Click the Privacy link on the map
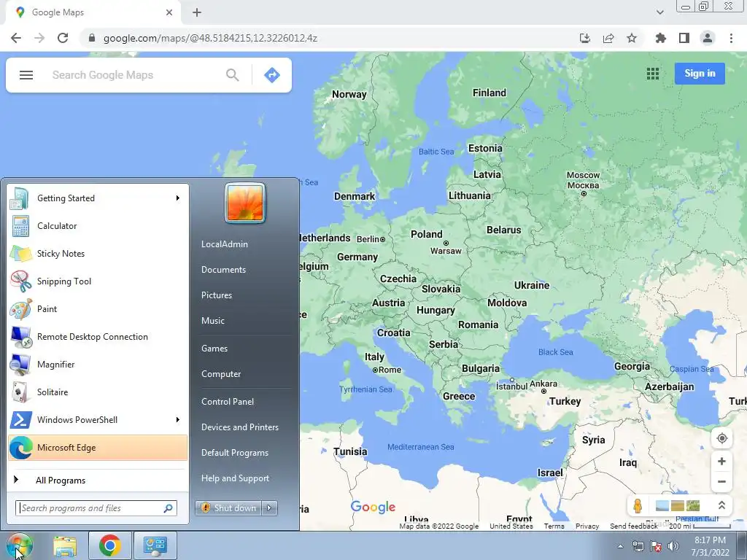The height and width of the screenshot is (560, 747). tap(587, 526)
